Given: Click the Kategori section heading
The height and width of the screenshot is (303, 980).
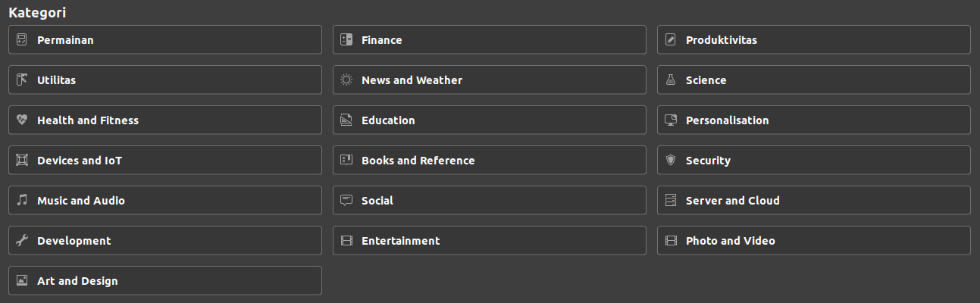Looking at the screenshot, I should 37,13.
